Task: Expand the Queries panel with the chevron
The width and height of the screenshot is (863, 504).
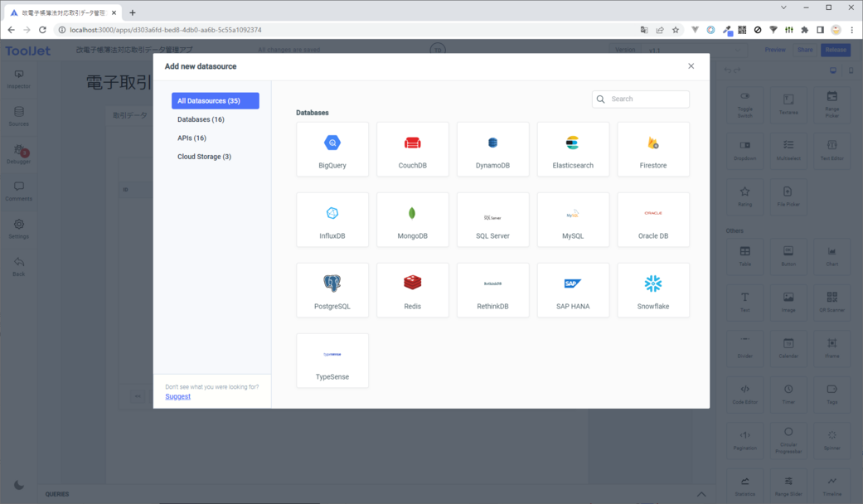Action: click(x=701, y=494)
